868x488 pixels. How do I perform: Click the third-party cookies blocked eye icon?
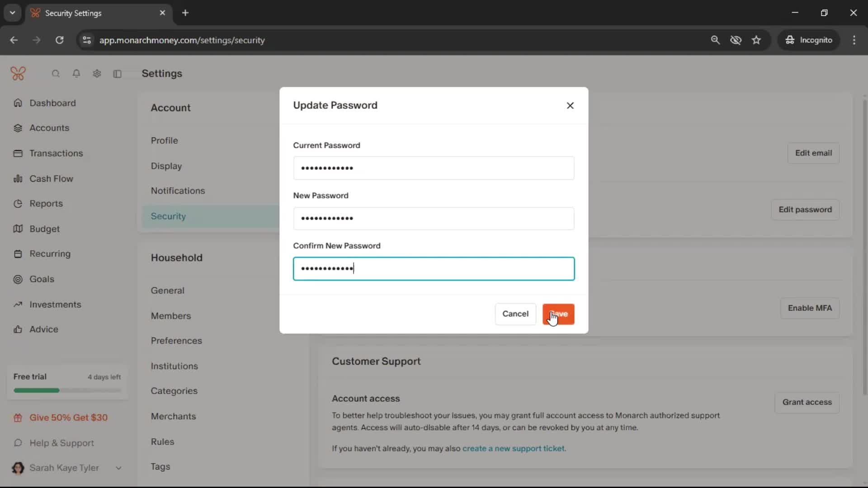click(x=736, y=40)
